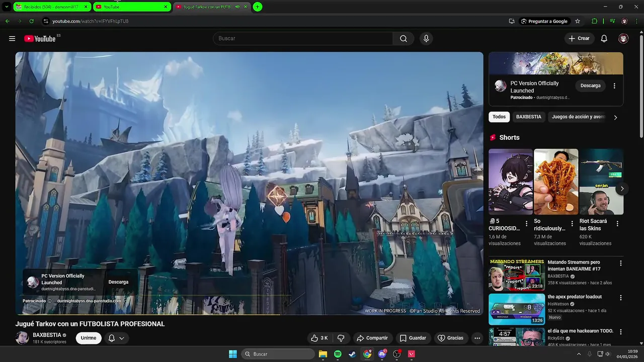Focus the YouTube Buscar search field
This screenshot has height=362, width=644.
(x=303, y=39)
